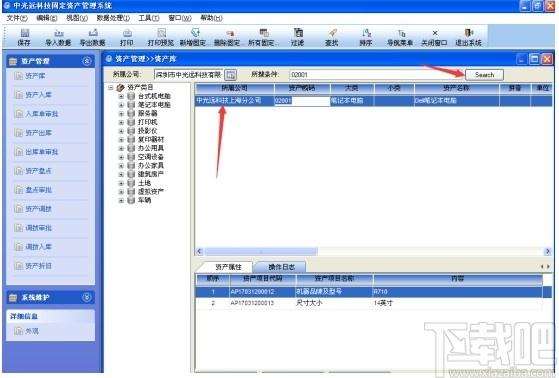This screenshot has width=559, height=378.
Task: Click the 导出数据 export data toolbar icon
Action: coord(93,37)
